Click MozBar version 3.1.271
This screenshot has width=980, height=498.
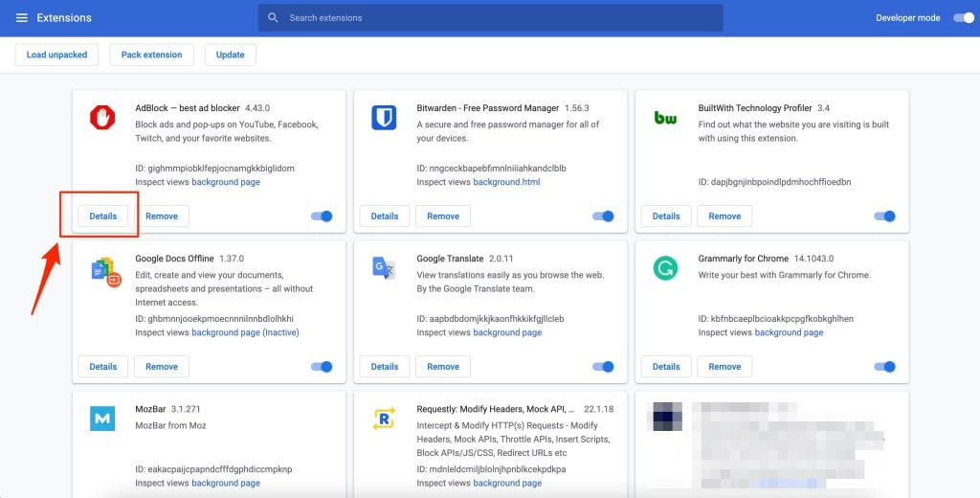click(186, 409)
